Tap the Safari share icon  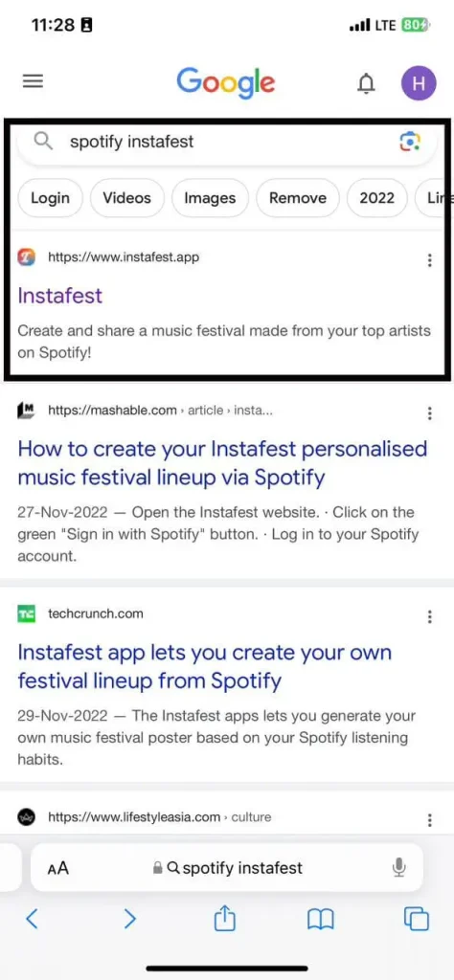click(x=224, y=918)
